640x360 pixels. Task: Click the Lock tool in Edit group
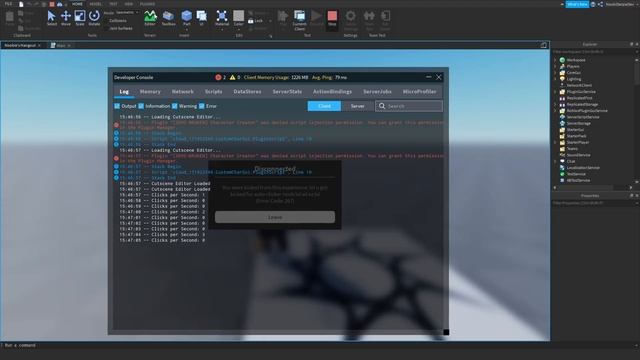[256, 21]
